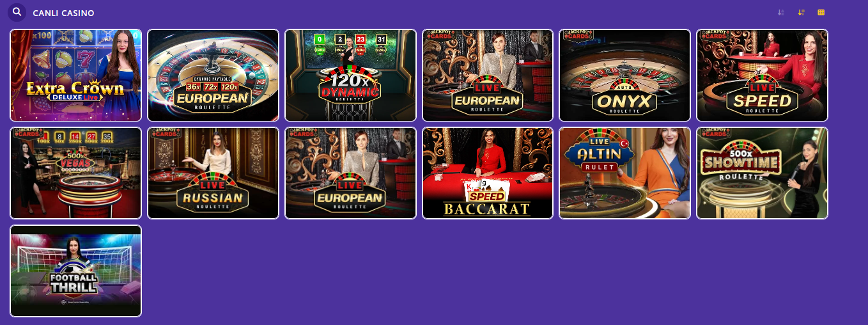This screenshot has width=868, height=325.
Task: Click Jackpot Cards badge on Onyx Roulette
Action: (577, 35)
